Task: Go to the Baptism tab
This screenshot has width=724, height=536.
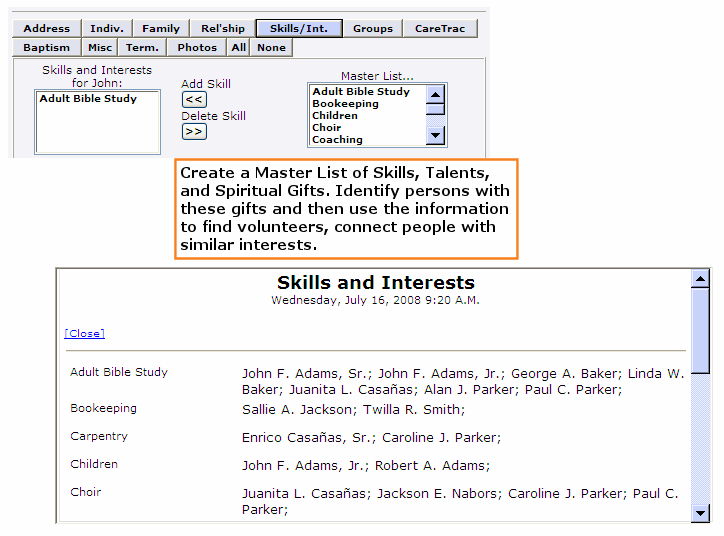Action: [47, 47]
